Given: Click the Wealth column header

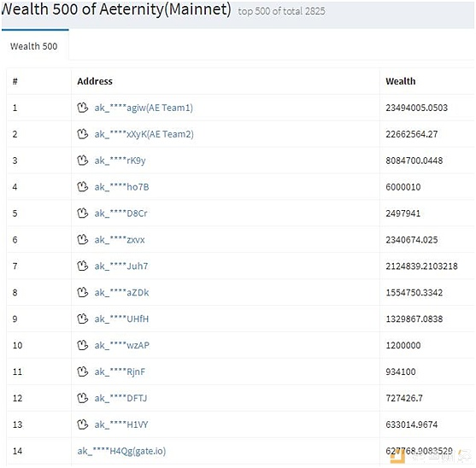Looking at the screenshot, I should click(x=401, y=81).
